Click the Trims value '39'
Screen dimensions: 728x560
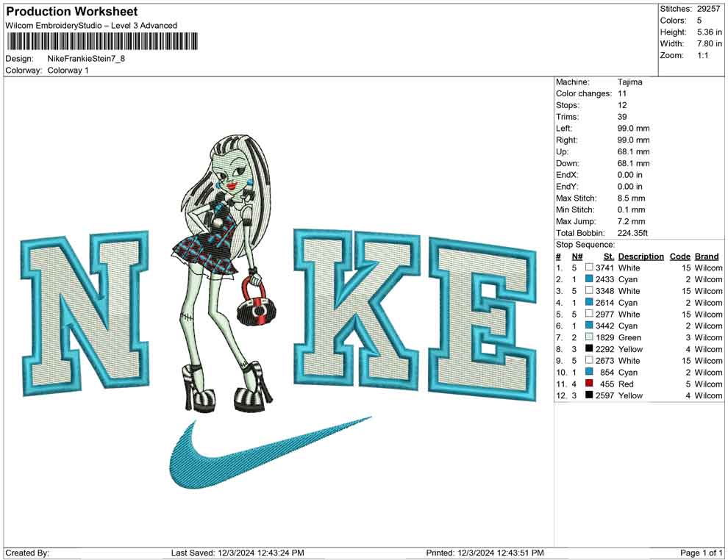622,117
